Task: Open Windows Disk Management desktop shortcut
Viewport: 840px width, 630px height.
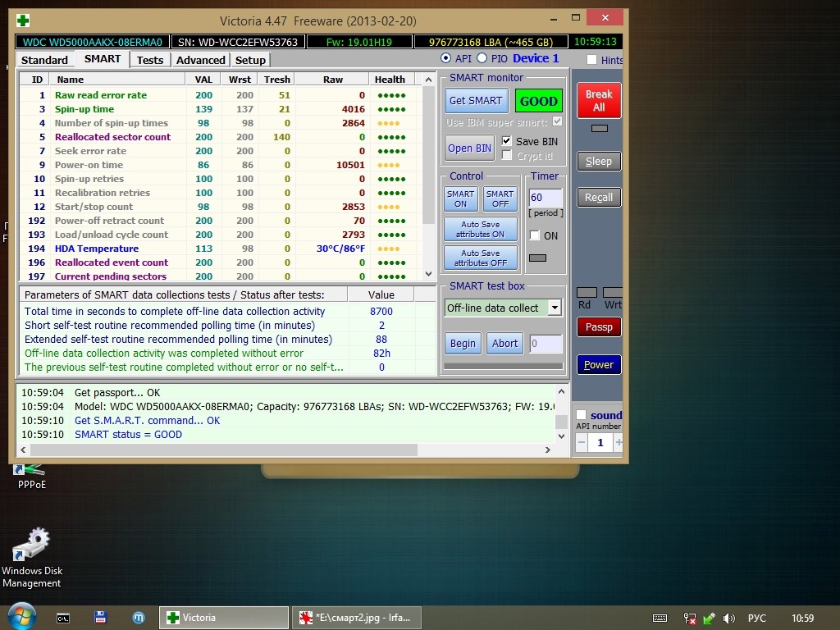Action: (32, 558)
